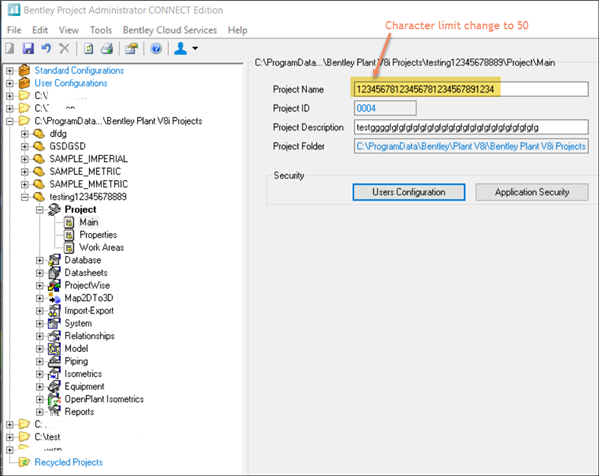Open the Edit menu
599x476 pixels.
click(40, 30)
